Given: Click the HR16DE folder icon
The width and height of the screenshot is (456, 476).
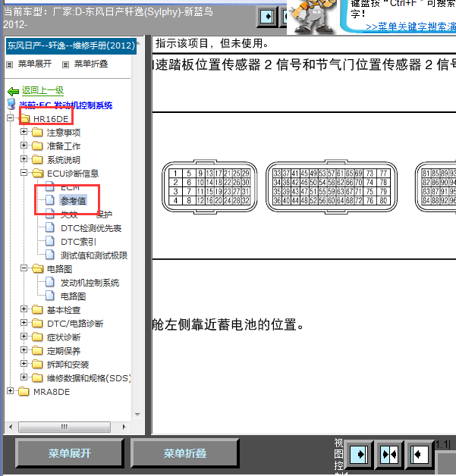Looking at the screenshot, I should [x=24, y=119].
